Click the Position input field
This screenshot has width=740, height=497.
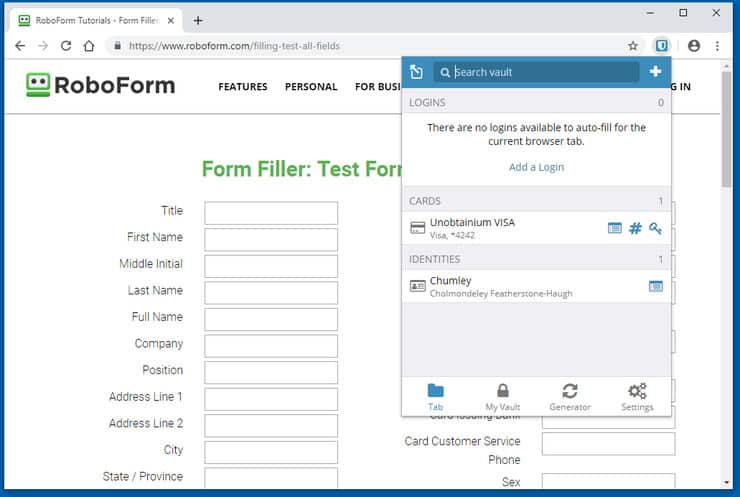click(x=271, y=372)
